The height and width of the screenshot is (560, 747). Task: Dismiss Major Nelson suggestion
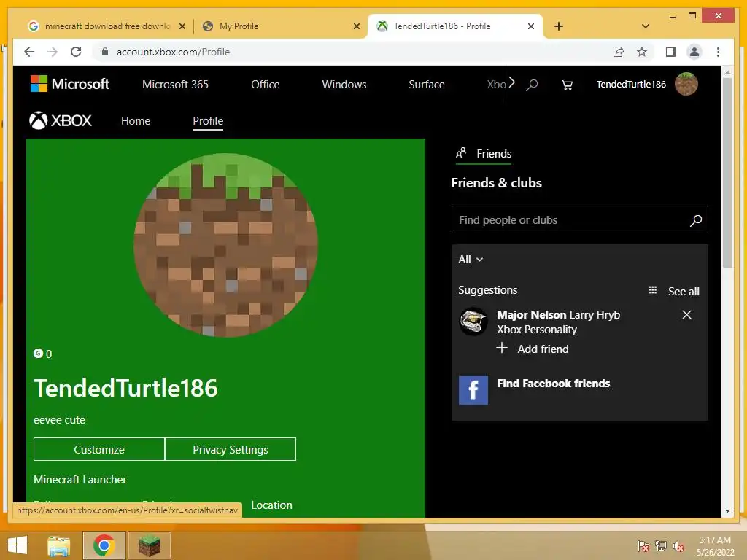pyautogui.click(x=686, y=315)
